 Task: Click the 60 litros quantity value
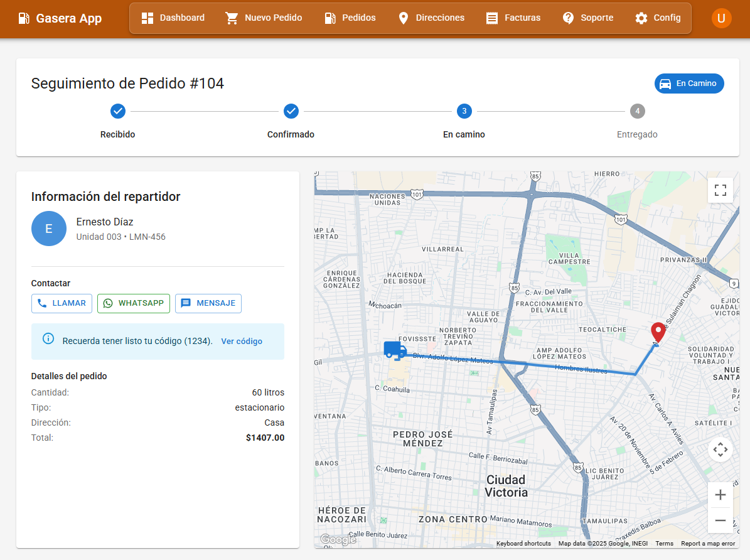pyautogui.click(x=269, y=392)
